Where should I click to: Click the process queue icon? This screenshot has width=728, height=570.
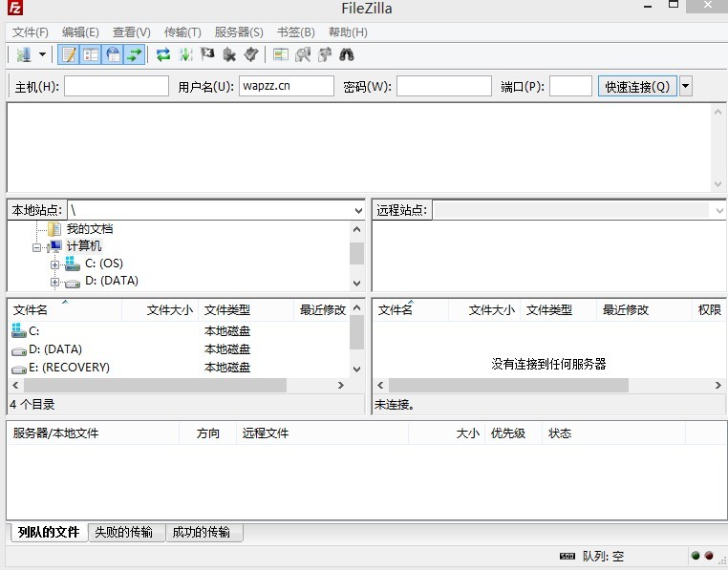185,54
